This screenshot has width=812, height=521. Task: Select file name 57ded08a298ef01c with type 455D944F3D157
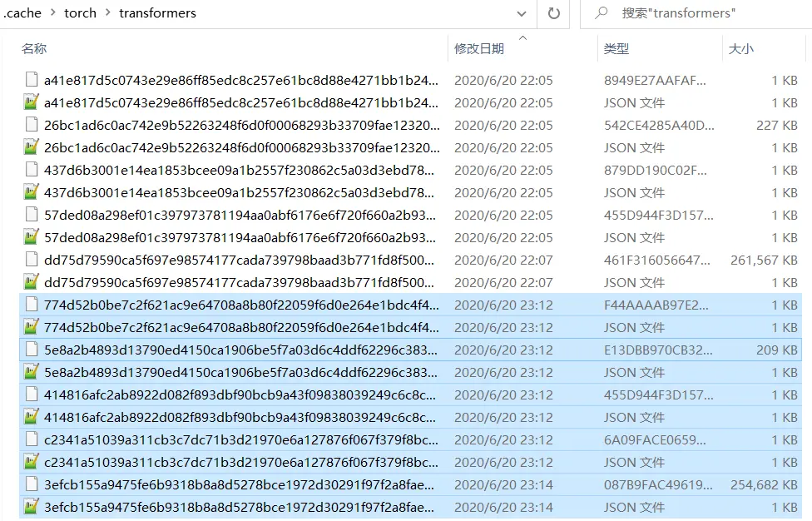(240, 215)
